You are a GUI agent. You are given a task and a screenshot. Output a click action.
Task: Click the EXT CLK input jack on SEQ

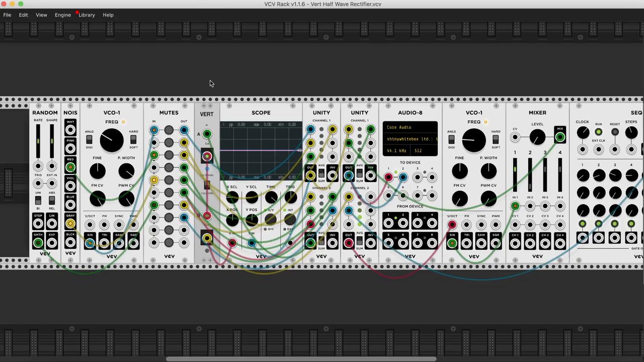pyautogui.click(x=598, y=149)
